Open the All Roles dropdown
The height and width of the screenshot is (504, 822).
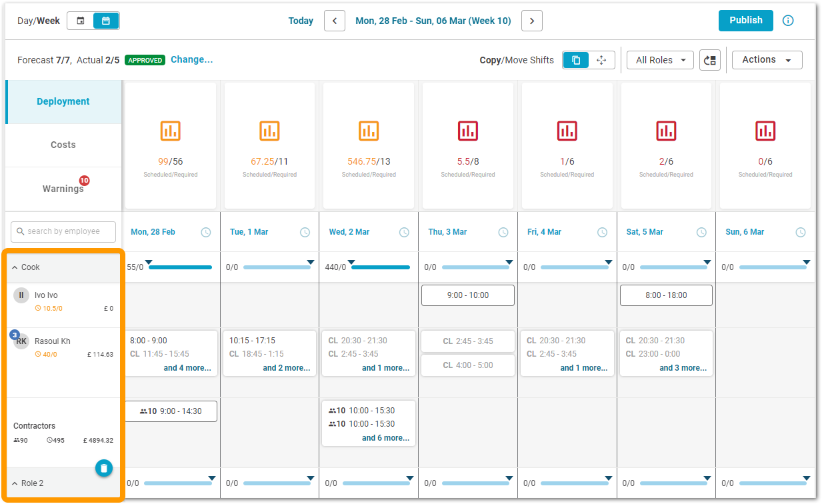point(659,60)
